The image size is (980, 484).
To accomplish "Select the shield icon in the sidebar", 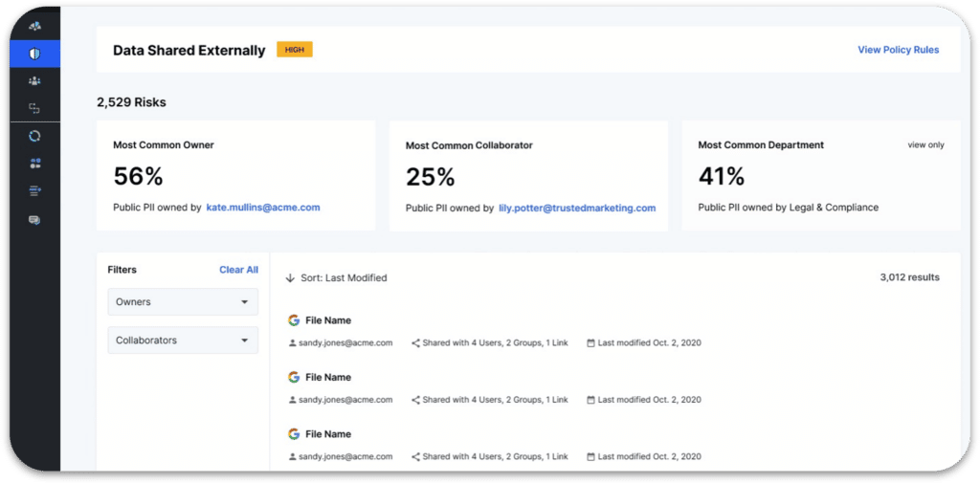I will coord(35,54).
